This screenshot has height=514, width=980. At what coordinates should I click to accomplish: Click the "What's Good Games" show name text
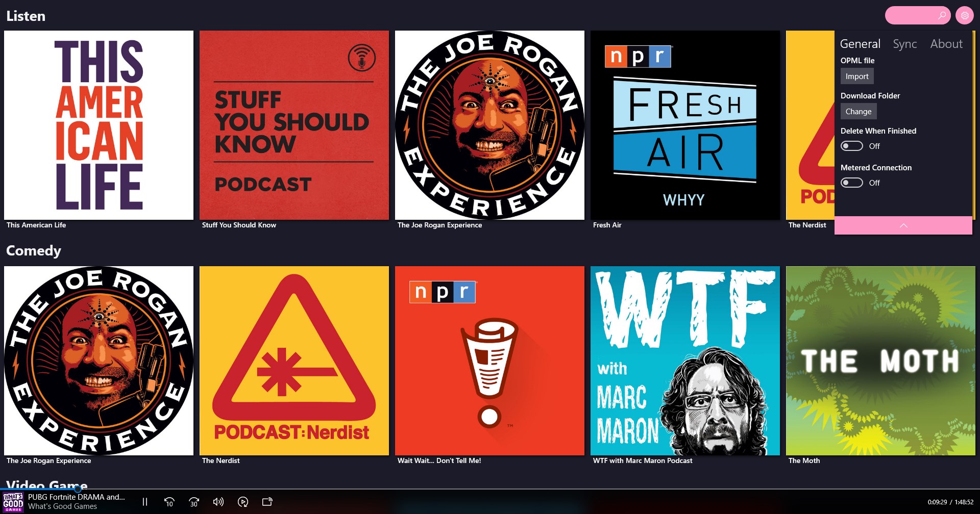62,506
